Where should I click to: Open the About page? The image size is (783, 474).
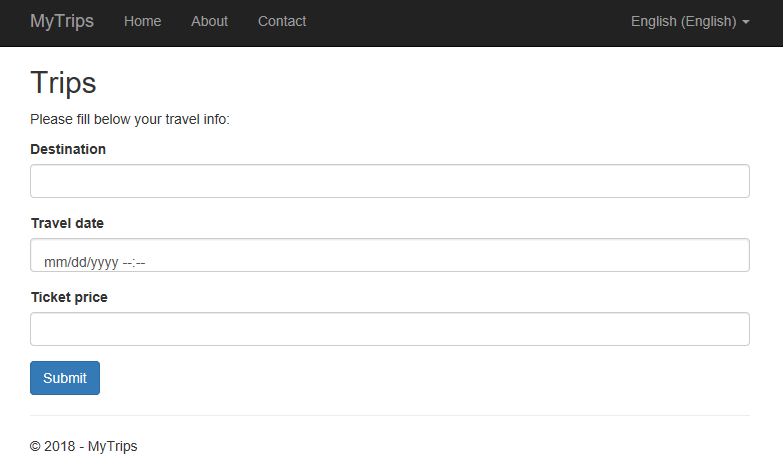(x=209, y=21)
